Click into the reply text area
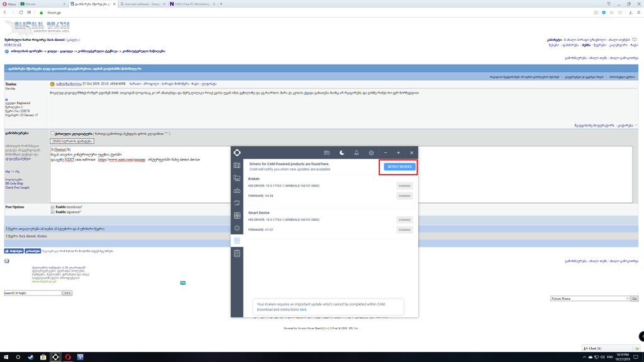The height and width of the screenshot is (362, 644). (341, 175)
